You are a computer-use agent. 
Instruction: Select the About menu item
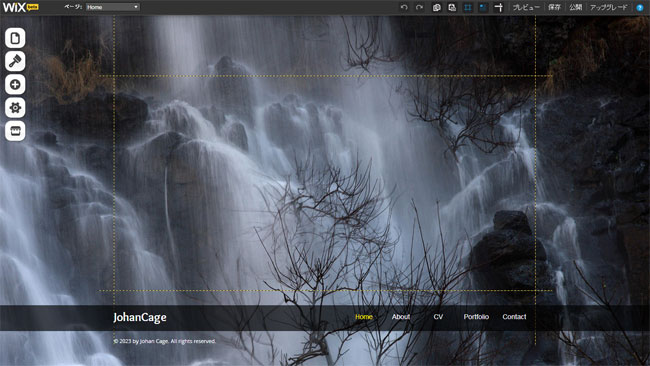click(401, 317)
